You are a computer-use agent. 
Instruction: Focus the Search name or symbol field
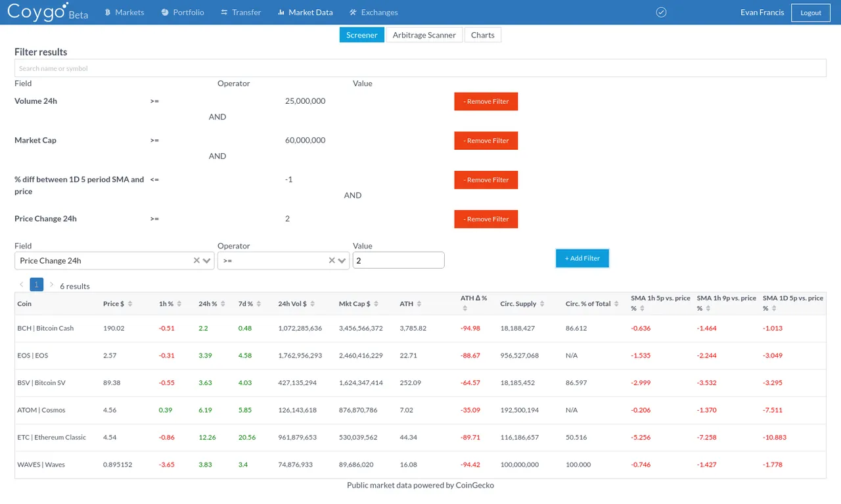click(420, 68)
